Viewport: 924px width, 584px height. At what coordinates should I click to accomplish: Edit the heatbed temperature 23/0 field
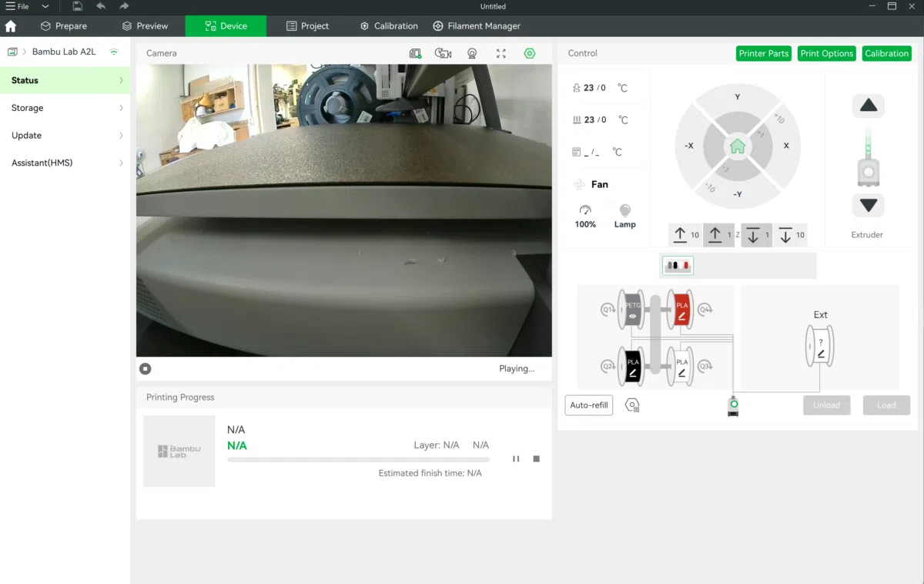594,119
